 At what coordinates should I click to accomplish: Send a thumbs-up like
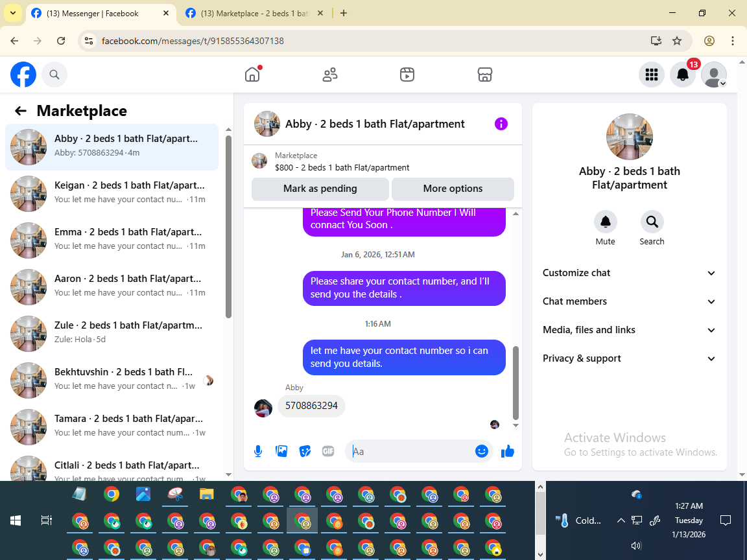coord(507,451)
